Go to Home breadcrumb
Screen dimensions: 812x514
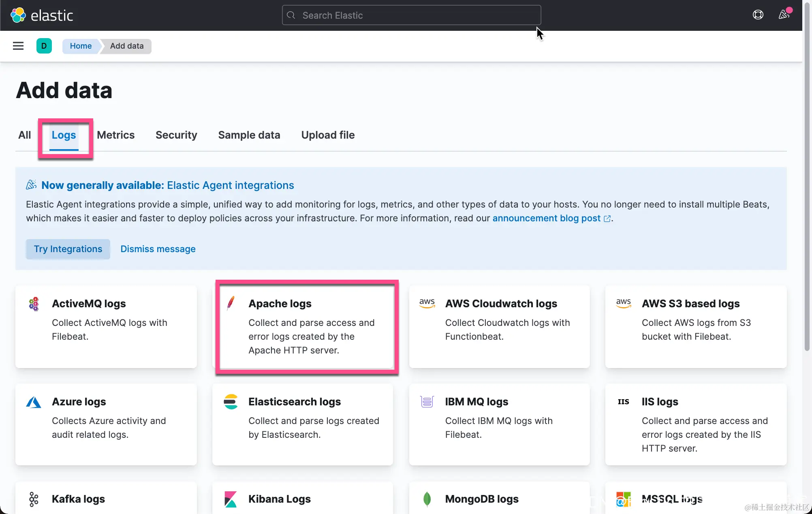coord(81,46)
